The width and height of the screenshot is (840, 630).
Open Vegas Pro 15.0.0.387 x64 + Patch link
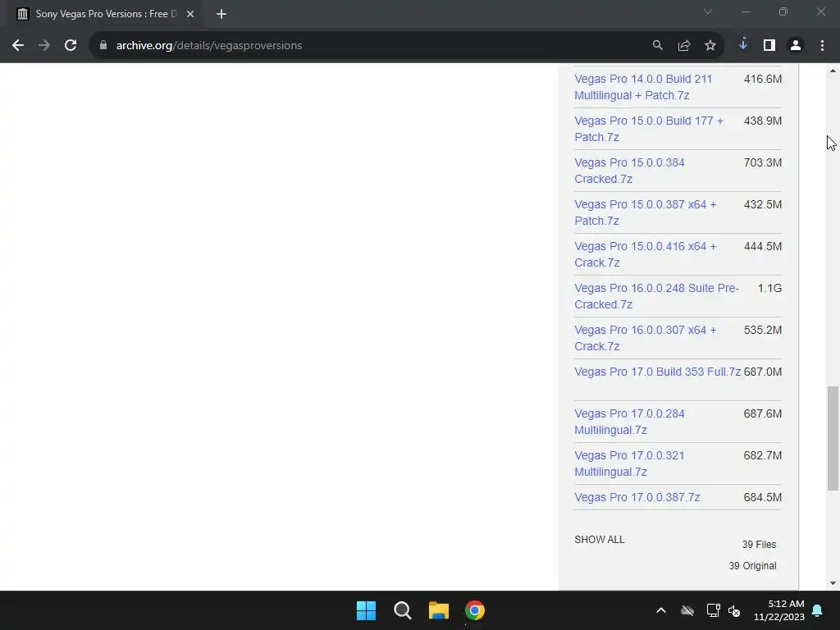tap(646, 212)
